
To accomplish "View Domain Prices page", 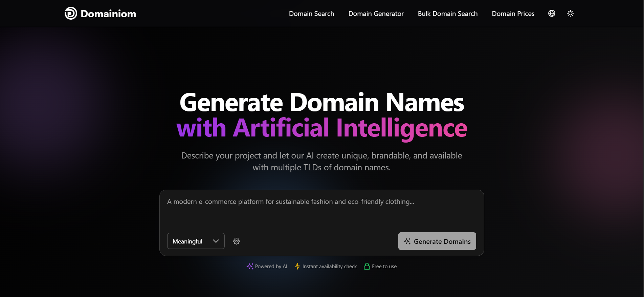I will 513,14.
